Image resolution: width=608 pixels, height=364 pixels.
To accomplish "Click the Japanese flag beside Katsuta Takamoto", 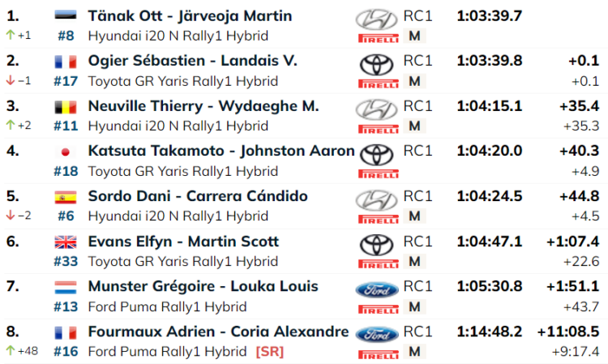I will [65, 152].
